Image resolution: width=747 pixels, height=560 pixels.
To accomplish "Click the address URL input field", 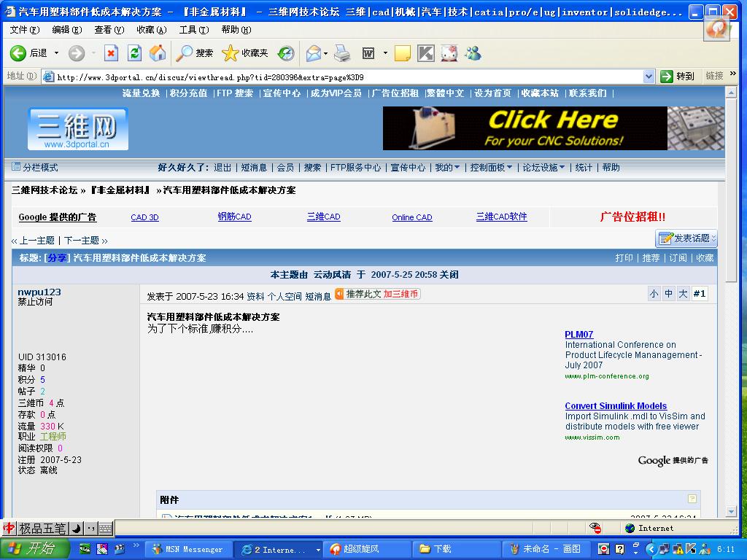I will tap(349, 77).
